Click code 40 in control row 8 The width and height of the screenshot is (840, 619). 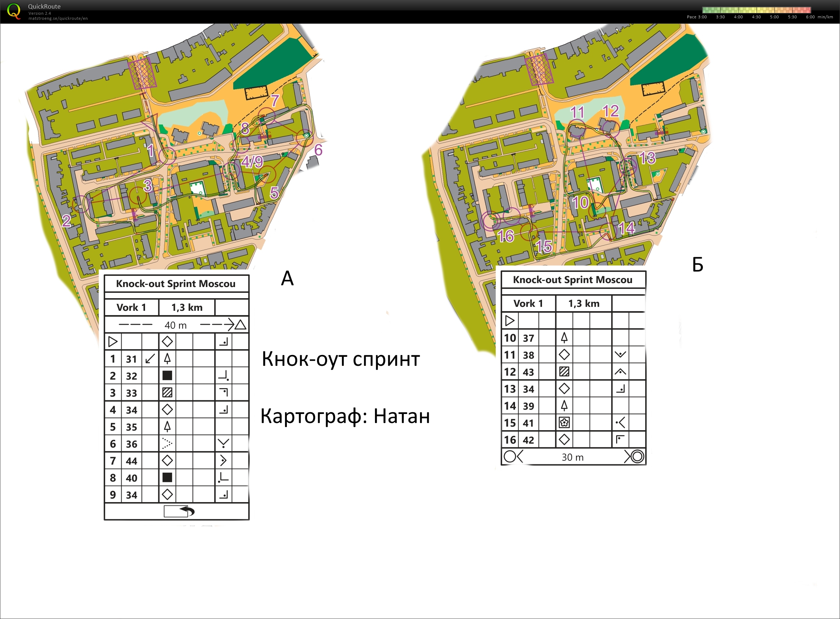[x=131, y=478]
